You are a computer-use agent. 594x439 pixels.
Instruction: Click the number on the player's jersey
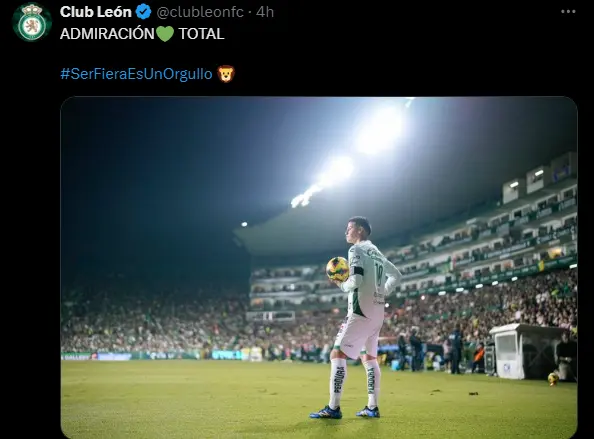379,275
